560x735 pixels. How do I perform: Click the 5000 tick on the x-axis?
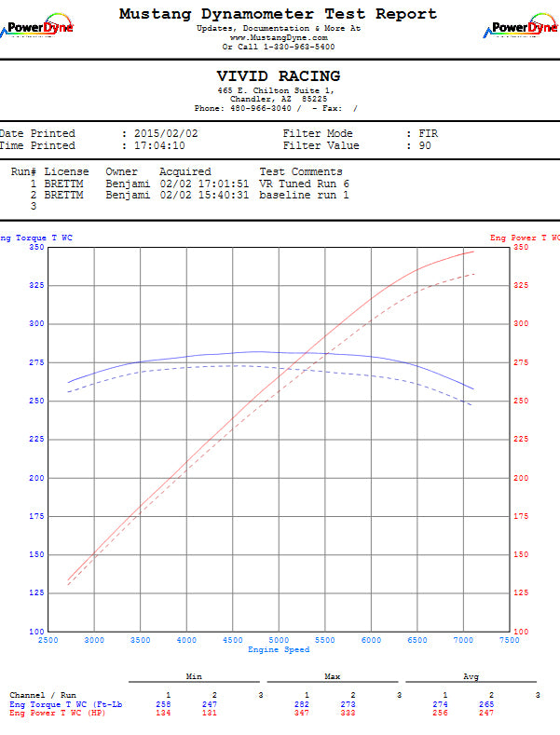(279, 640)
